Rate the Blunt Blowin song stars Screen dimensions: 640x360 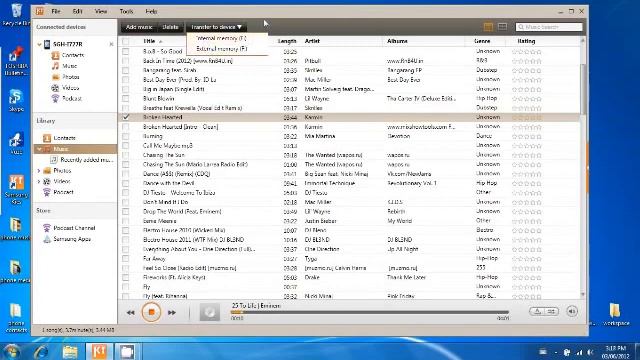tap(527, 99)
